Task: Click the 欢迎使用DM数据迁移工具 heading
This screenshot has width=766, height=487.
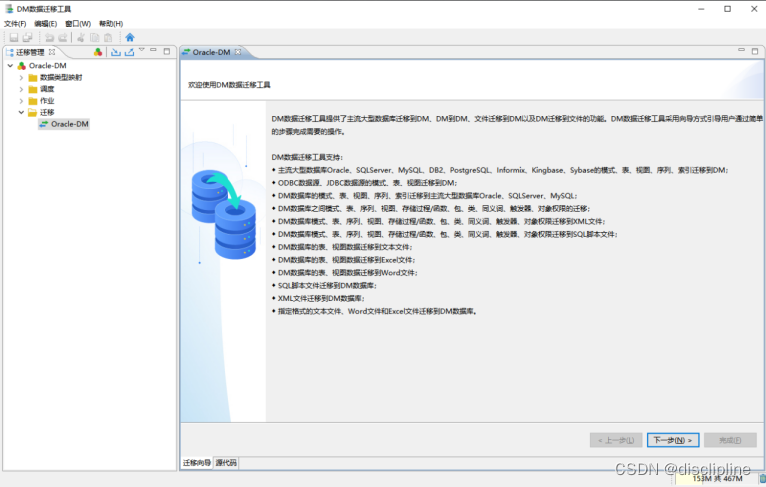Action: point(229,85)
